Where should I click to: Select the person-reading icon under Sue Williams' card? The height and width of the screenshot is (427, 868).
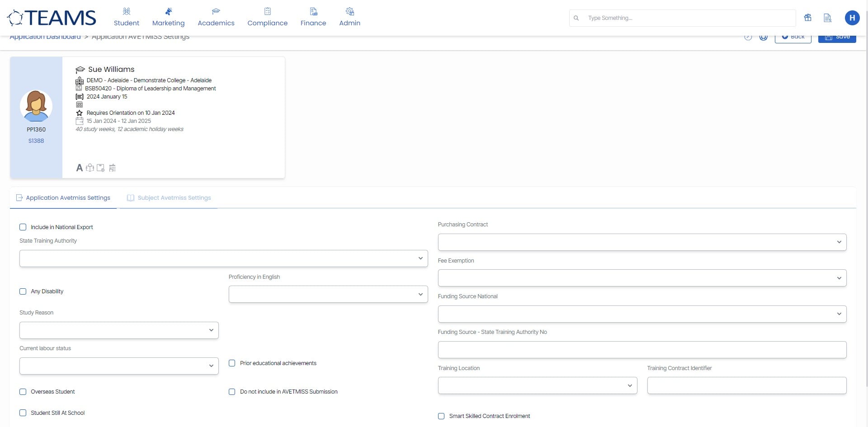[90, 168]
